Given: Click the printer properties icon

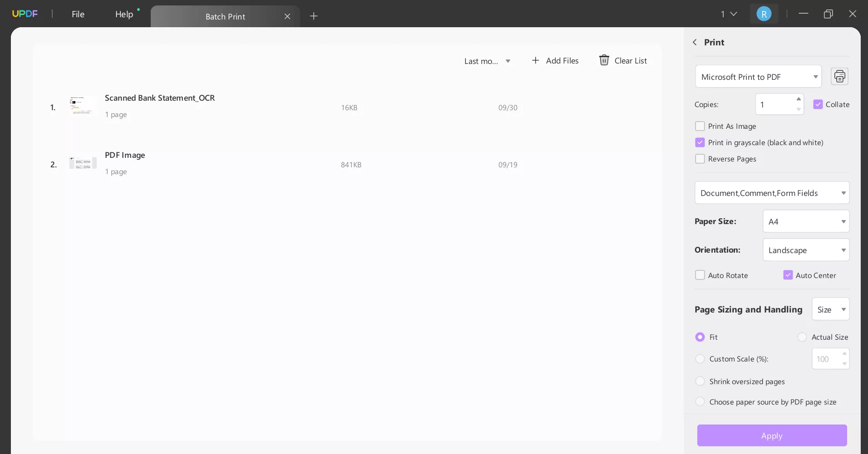Looking at the screenshot, I should pyautogui.click(x=839, y=76).
